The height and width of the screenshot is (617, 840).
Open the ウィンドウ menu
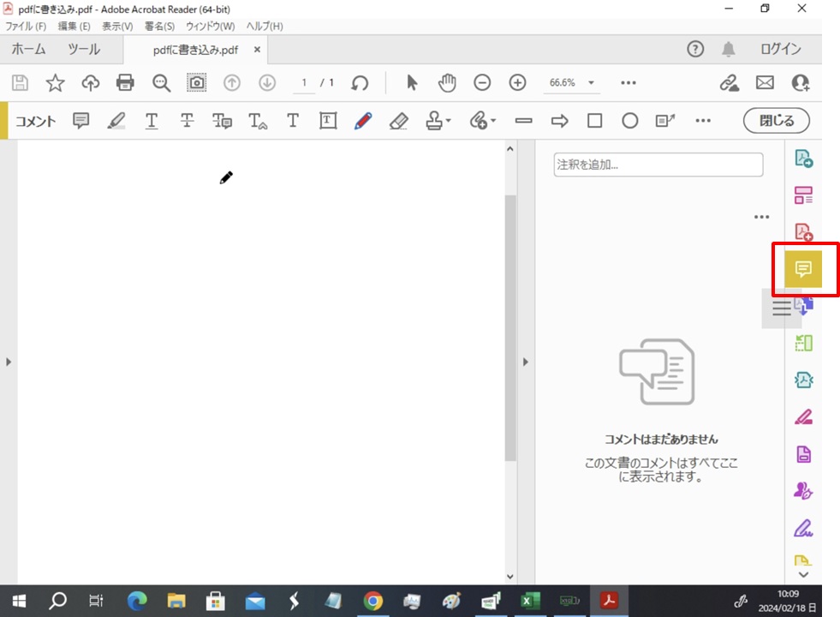tap(210, 27)
